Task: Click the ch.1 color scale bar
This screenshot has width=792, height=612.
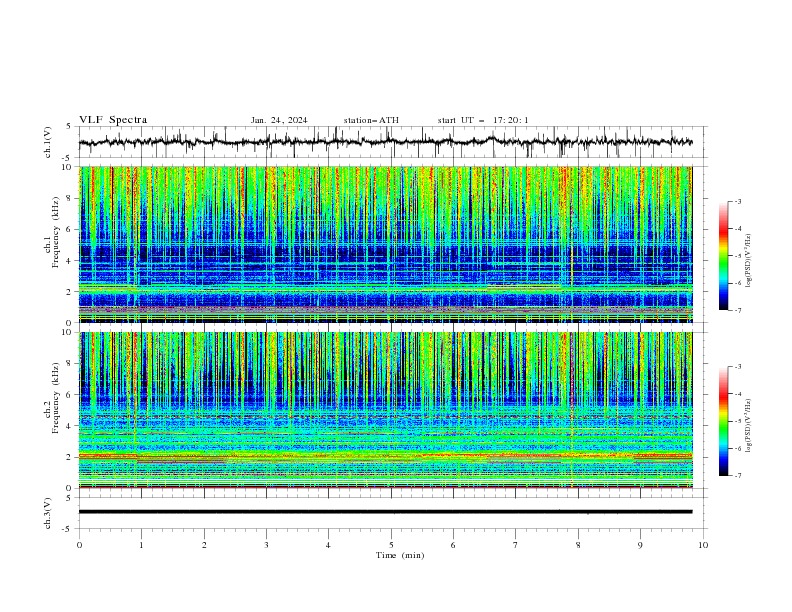Action: 724,256
